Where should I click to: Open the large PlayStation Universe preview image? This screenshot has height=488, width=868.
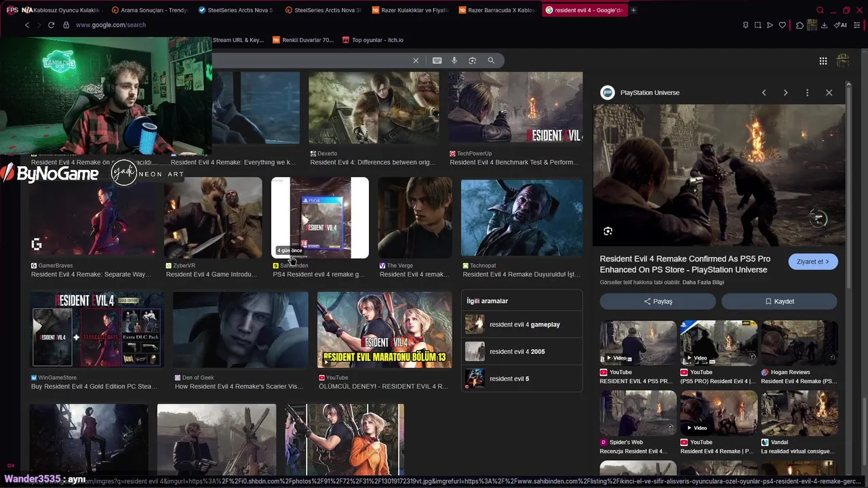719,175
